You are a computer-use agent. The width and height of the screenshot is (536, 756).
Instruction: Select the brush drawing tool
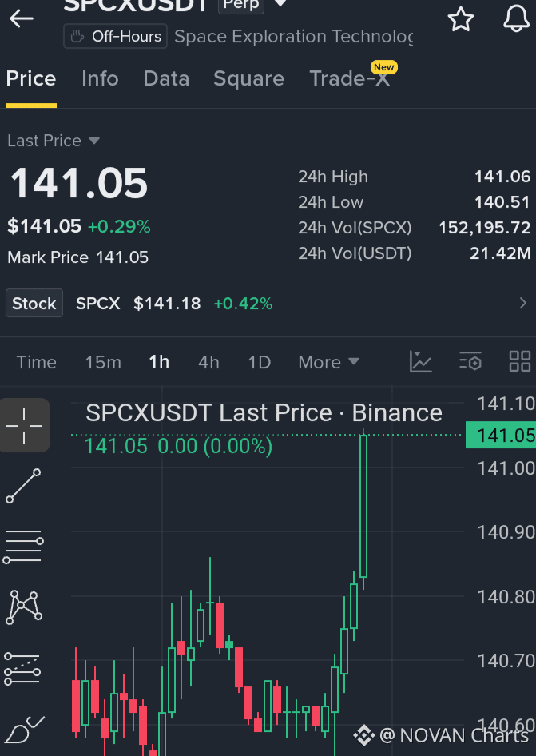click(x=24, y=729)
